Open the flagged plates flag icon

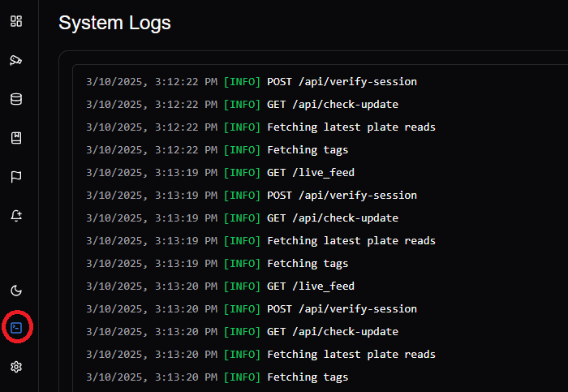(x=16, y=177)
